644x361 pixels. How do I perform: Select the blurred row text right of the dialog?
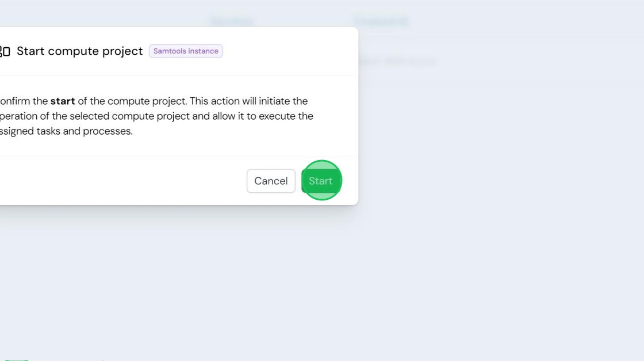[397, 62]
